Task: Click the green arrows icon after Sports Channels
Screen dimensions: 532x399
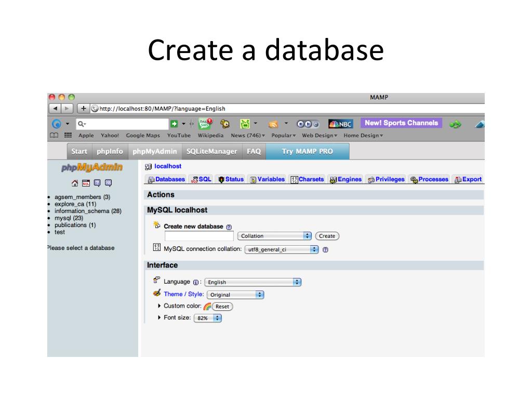Action: (455, 125)
